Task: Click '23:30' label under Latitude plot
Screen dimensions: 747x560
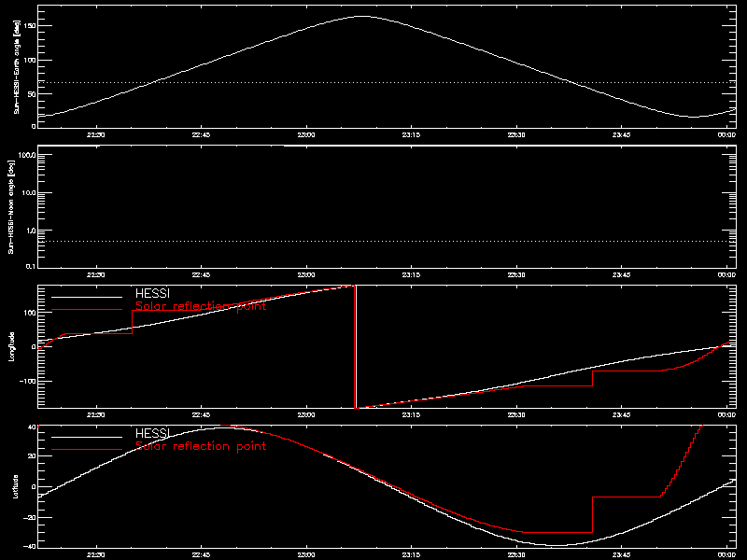Action: coord(516,555)
